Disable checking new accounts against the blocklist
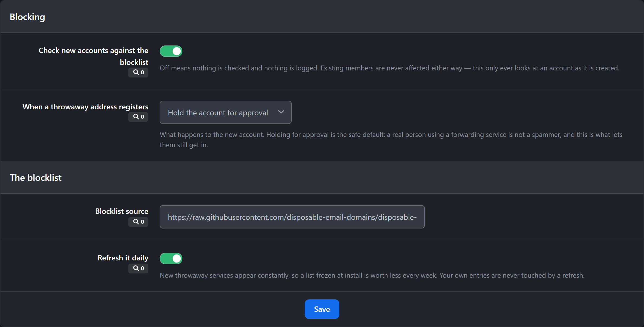This screenshot has width=644, height=327. click(171, 51)
